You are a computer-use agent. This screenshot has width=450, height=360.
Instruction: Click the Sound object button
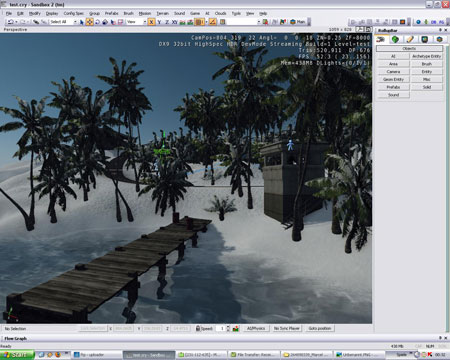point(393,95)
